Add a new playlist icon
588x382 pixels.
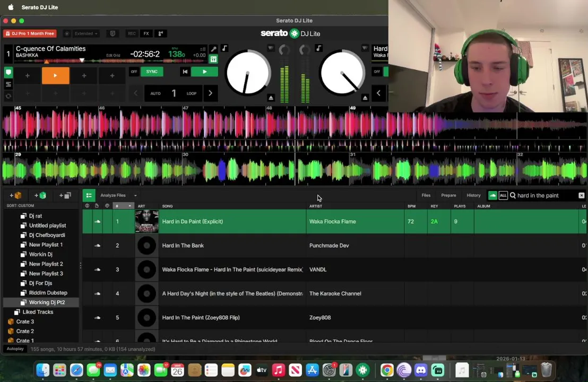(65, 195)
